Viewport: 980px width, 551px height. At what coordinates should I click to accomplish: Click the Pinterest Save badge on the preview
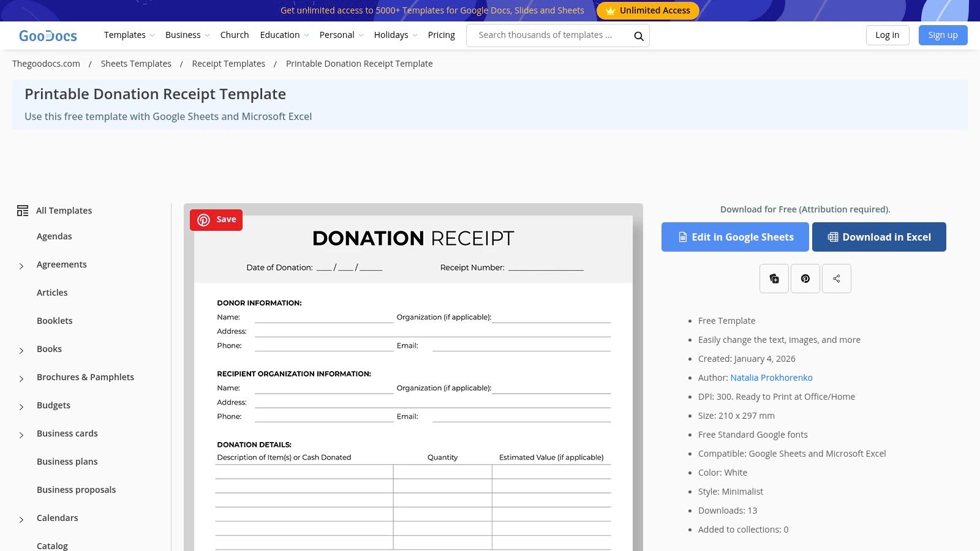[216, 220]
